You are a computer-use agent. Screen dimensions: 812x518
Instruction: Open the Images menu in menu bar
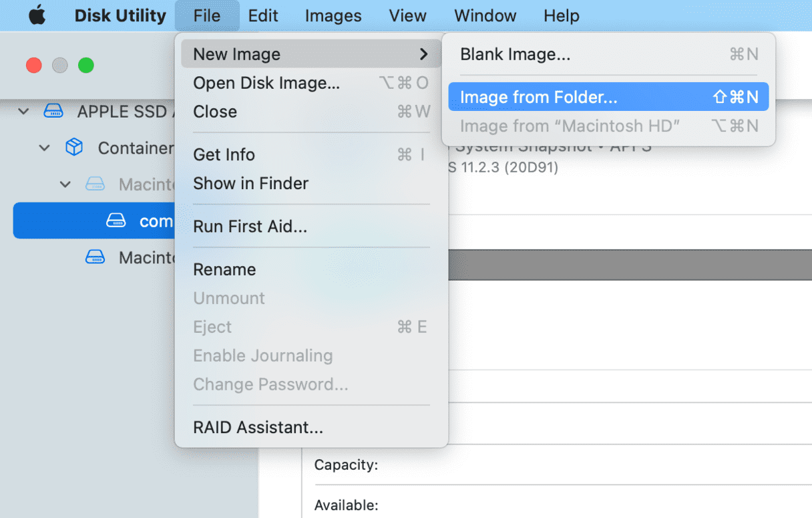click(333, 15)
